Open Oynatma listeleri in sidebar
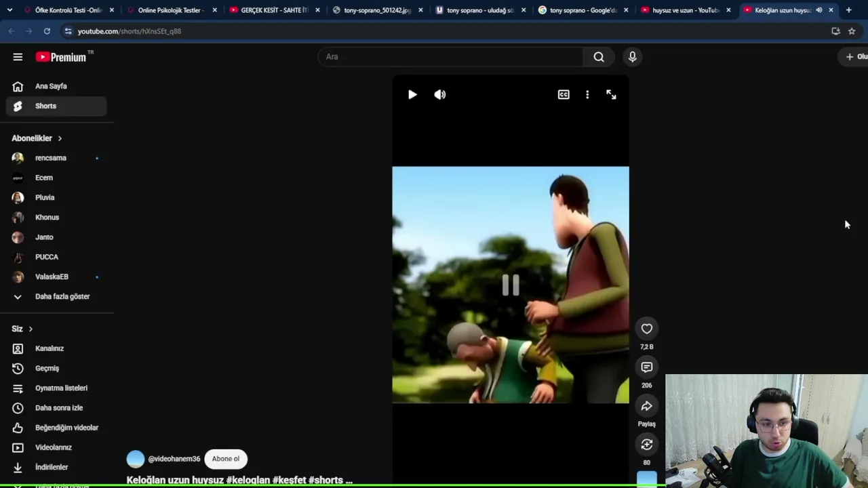The width and height of the screenshot is (868, 488). click(x=57, y=388)
